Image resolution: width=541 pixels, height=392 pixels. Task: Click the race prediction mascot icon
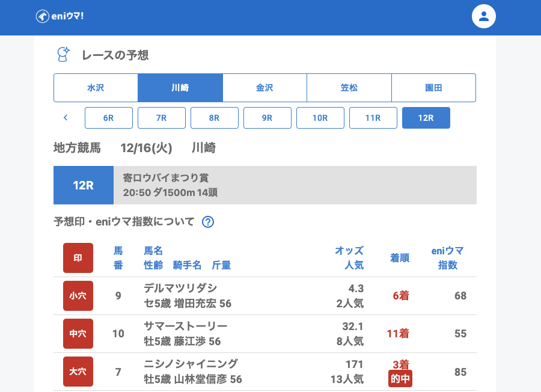tap(63, 55)
